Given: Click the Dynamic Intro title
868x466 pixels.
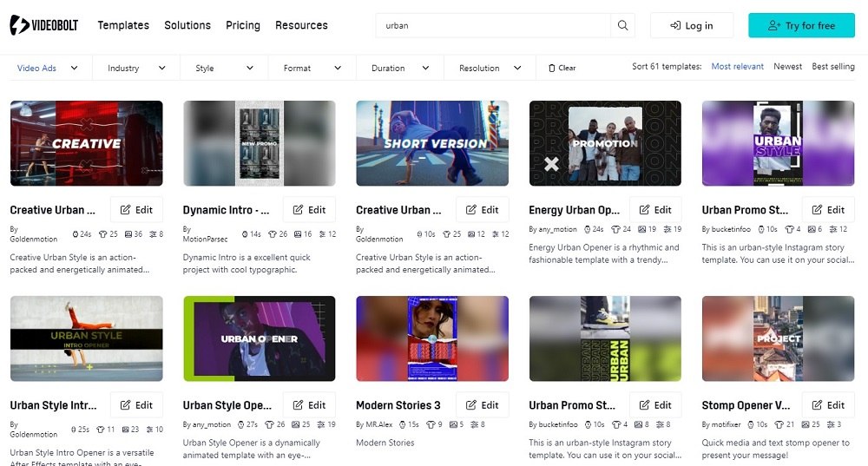Looking at the screenshot, I should point(226,210).
